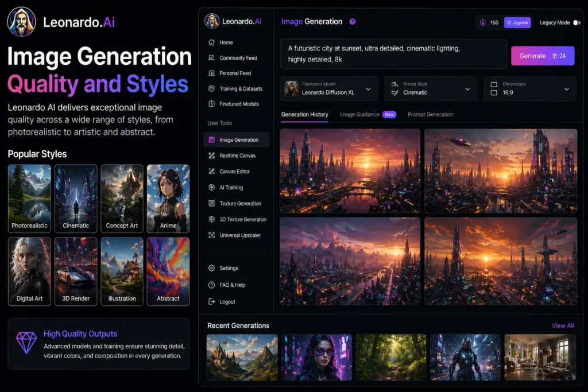Select Finetuned Models sidebar icon
Screen dimensions: 588x392
click(211, 104)
